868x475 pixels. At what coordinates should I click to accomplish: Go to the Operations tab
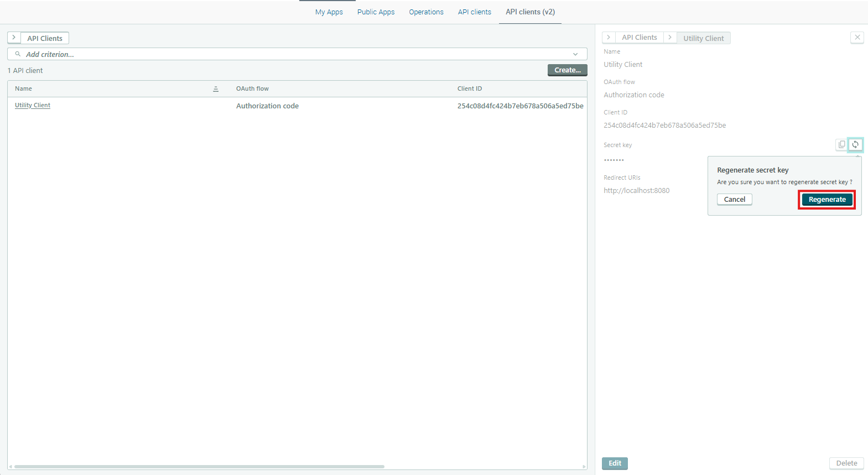coord(426,12)
